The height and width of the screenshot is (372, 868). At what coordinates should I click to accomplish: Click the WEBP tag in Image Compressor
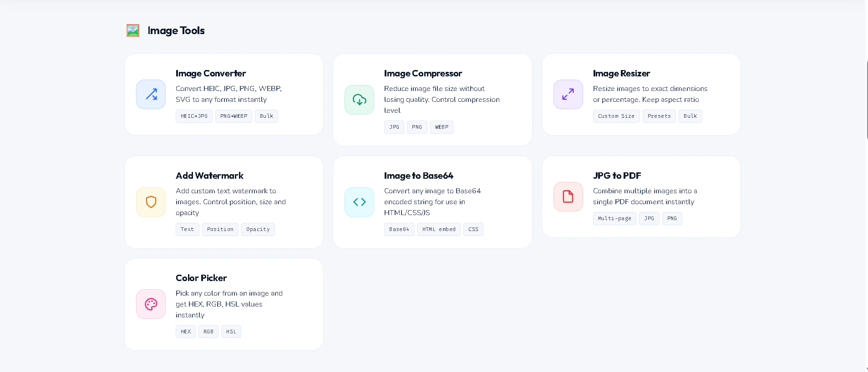(442, 127)
